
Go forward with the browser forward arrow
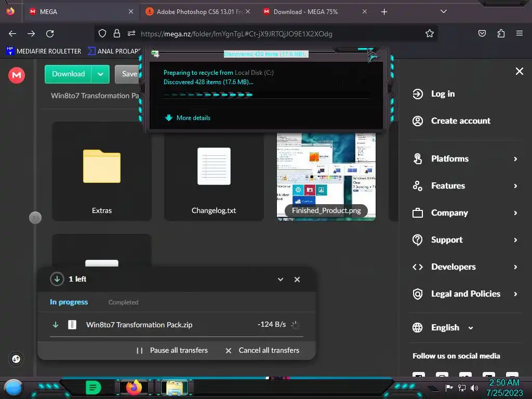pyautogui.click(x=31, y=34)
